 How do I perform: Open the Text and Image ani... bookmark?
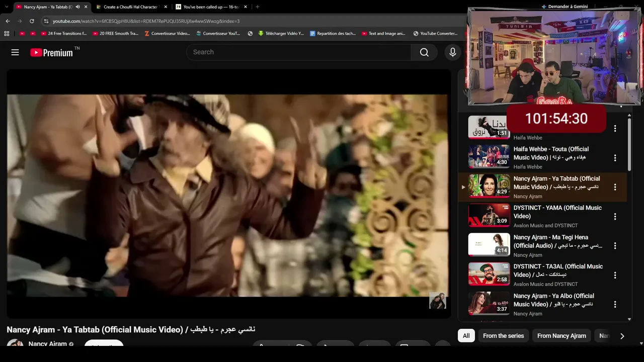coord(384,34)
